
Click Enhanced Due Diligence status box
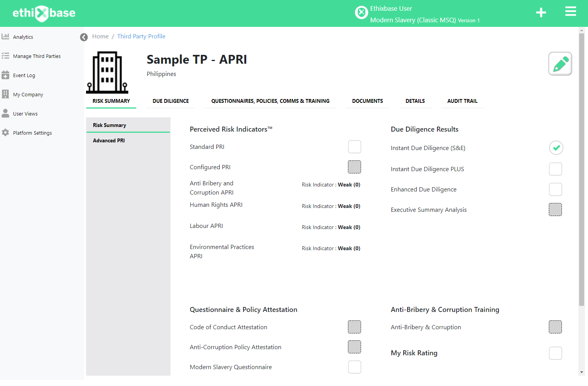coord(555,189)
